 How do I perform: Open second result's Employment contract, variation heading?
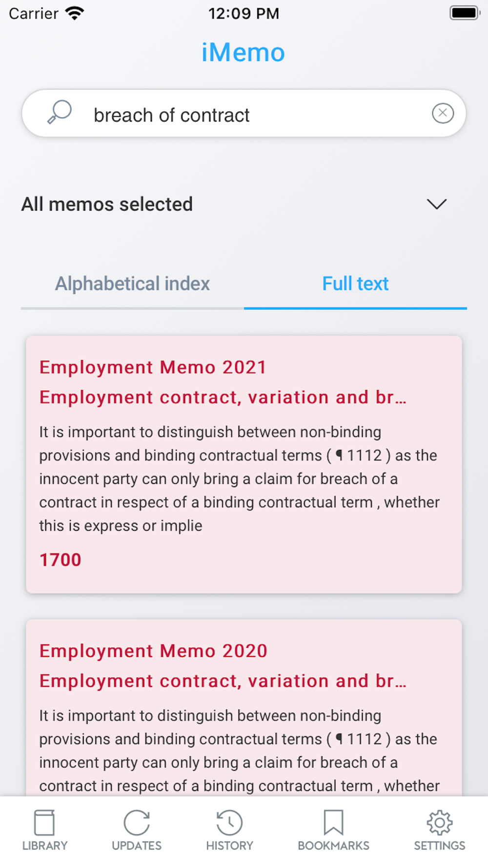223,681
